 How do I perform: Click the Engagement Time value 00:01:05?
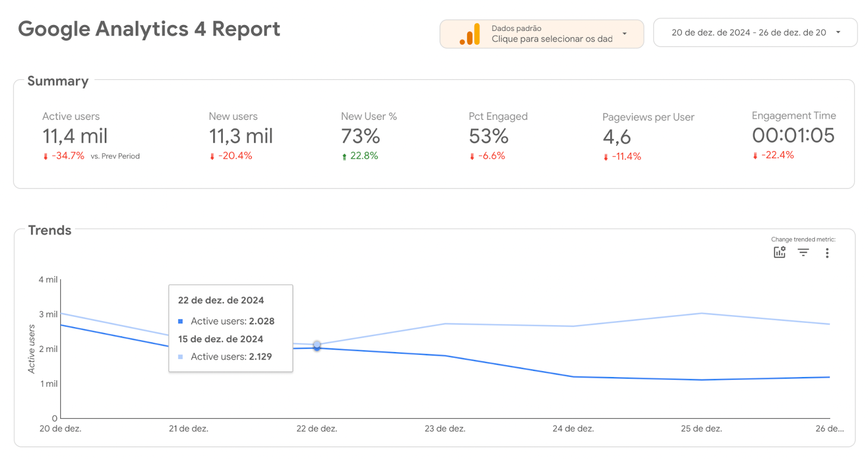click(793, 136)
